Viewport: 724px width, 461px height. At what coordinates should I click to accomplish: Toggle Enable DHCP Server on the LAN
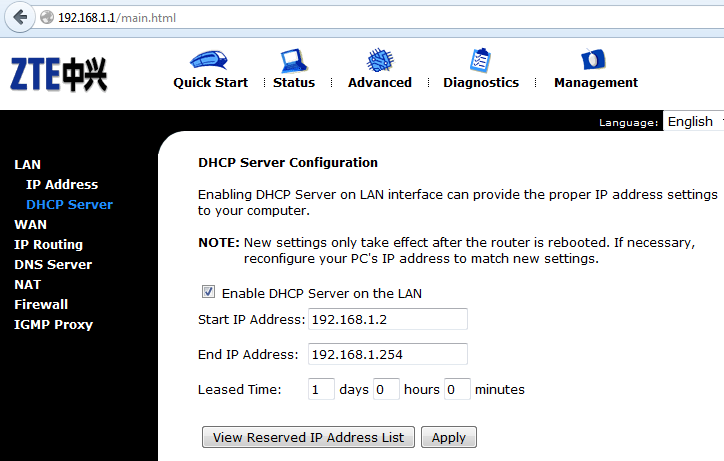tap(208, 293)
